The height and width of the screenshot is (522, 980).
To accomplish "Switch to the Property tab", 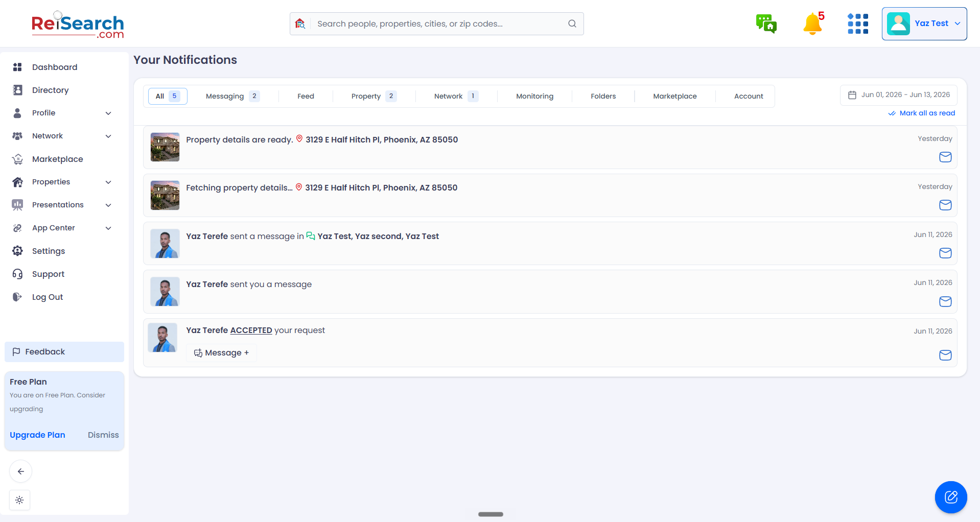I will pos(374,96).
